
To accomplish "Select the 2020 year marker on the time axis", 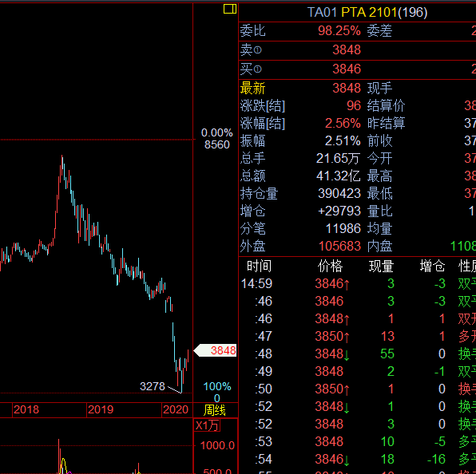I will 176,409.
